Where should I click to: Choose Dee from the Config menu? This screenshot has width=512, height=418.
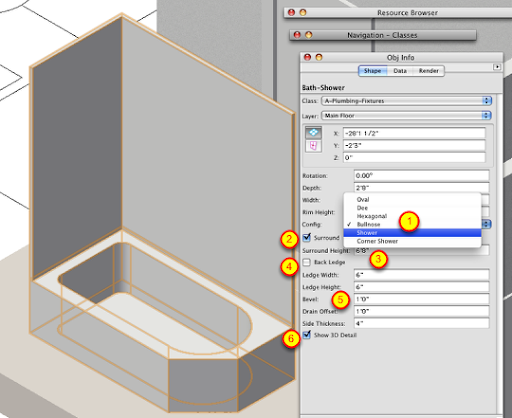[x=412, y=208]
